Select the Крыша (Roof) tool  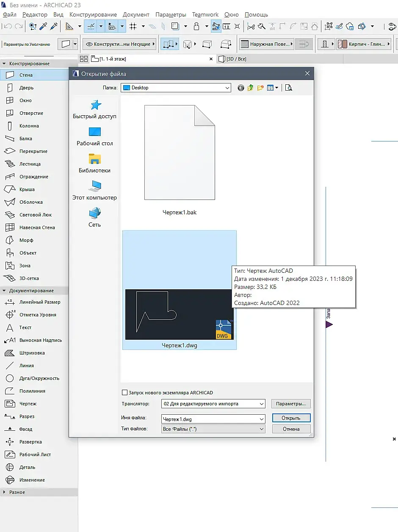pos(27,189)
